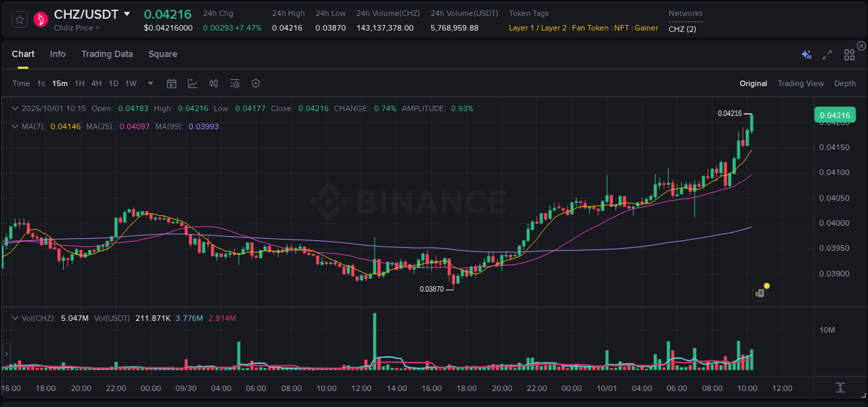Image resolution: width=868 pixels, height=407 pixels.
Task: Click the Fan Token tag
Action: 590,28
